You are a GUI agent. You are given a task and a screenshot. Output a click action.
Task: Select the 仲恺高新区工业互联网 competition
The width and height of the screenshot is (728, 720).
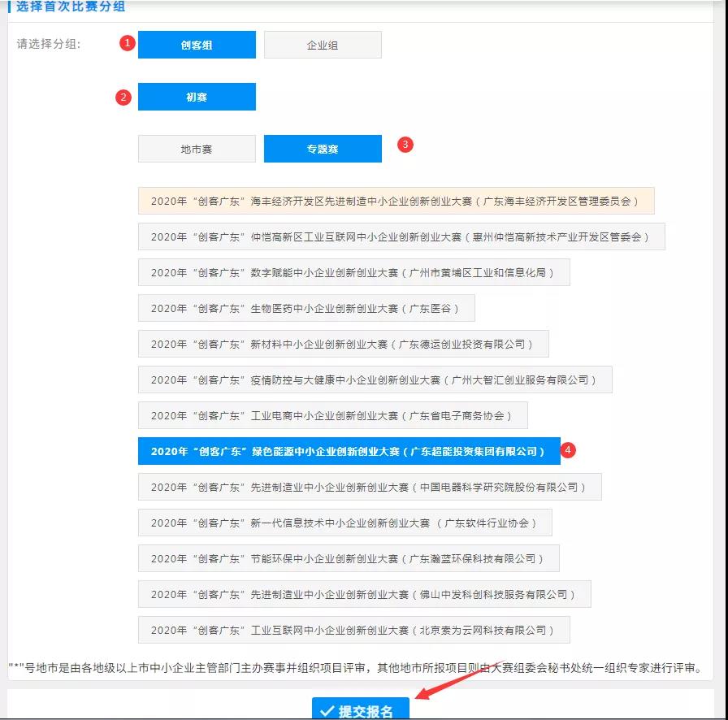coord(401,237)
